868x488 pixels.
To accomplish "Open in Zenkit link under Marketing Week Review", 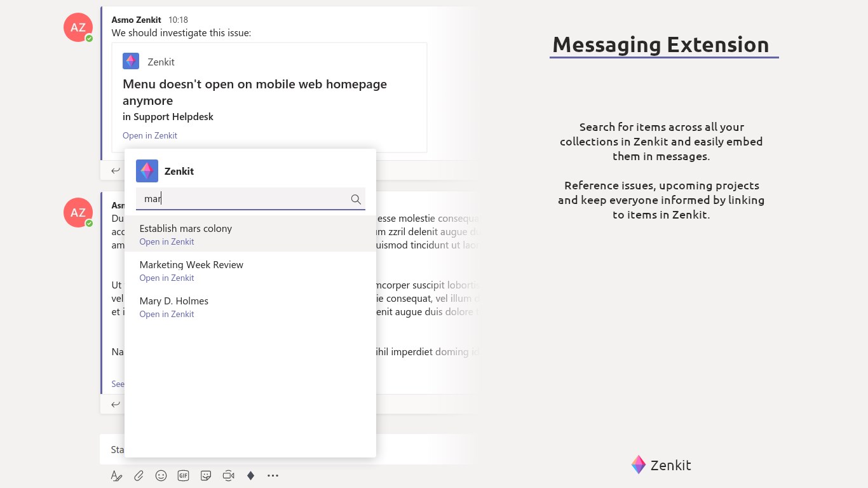I will click(x=166, y=278).
